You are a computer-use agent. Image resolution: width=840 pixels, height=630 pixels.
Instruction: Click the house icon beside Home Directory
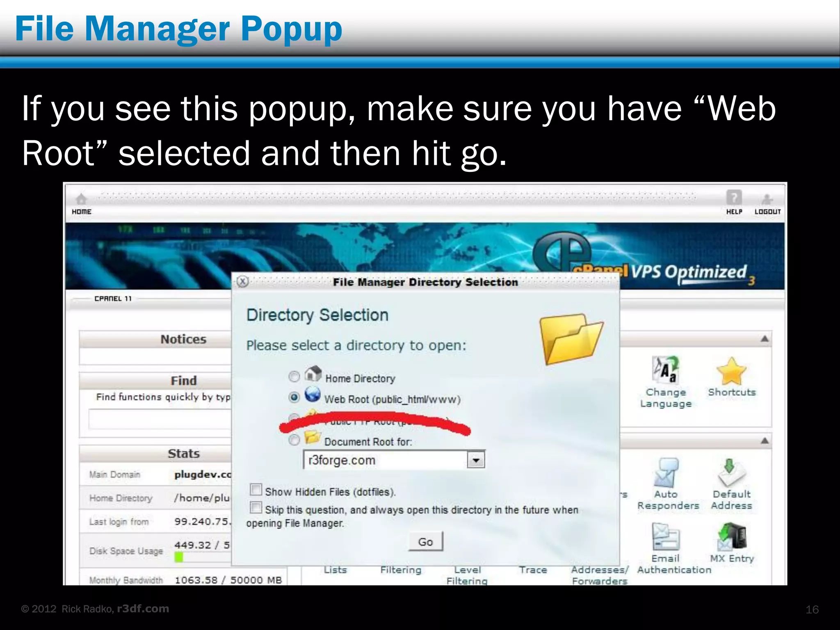[313, 373]
